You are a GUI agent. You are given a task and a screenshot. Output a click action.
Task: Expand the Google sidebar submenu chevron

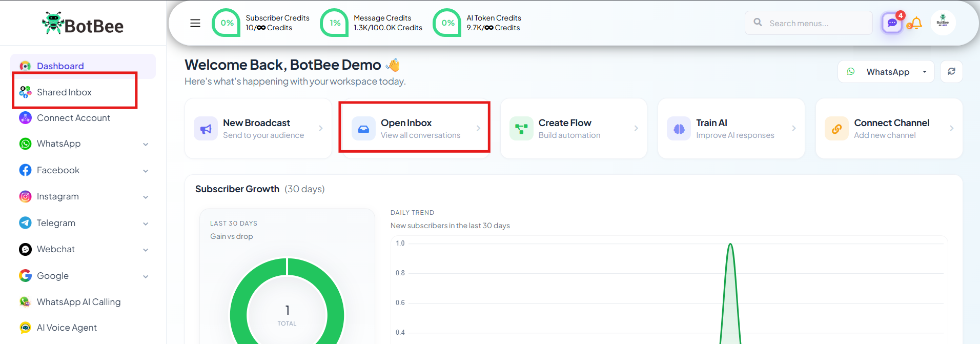coord(146,277)
